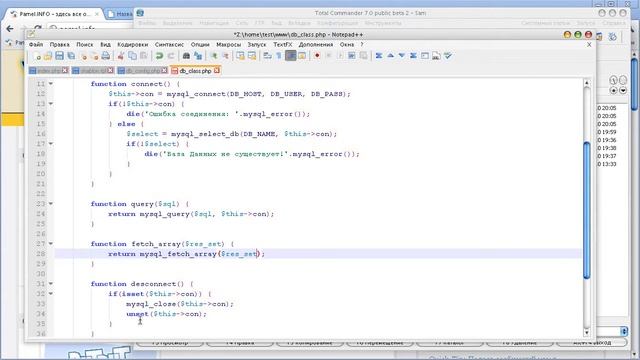The width and height of the screenshot is (640, 360).
Task: Collapse fetch_array() function fold at line 27
Action: click(x=51, y=244)
